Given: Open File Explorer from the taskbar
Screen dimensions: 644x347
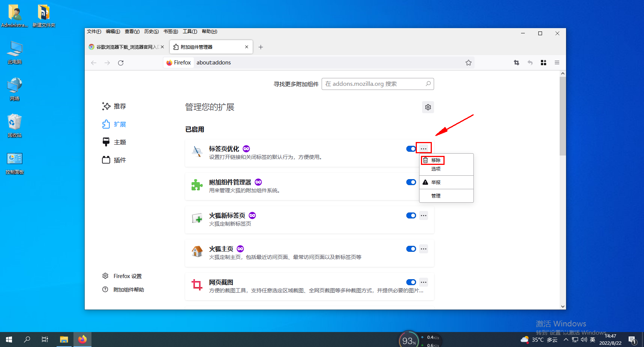Looking at the screenshot, I should [x=64, y=340].
